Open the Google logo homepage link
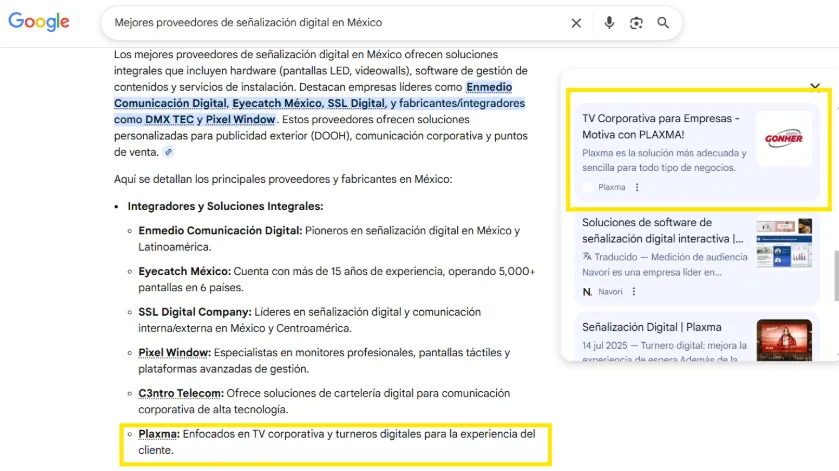839x471 pixels. pyautogui.click(x=39, y=22)
